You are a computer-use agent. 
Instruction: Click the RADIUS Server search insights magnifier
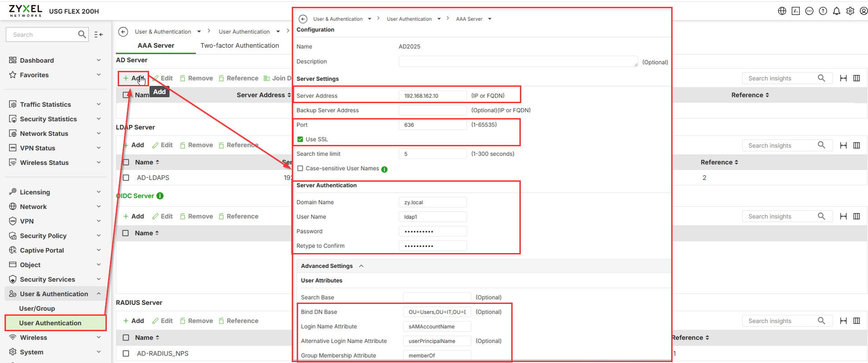point(822,321)
